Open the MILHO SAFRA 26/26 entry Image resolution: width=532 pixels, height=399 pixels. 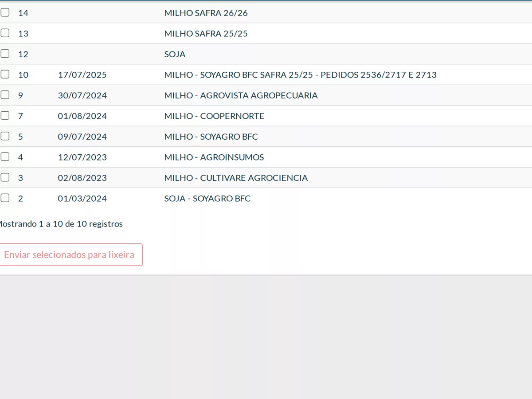(206, 13)
